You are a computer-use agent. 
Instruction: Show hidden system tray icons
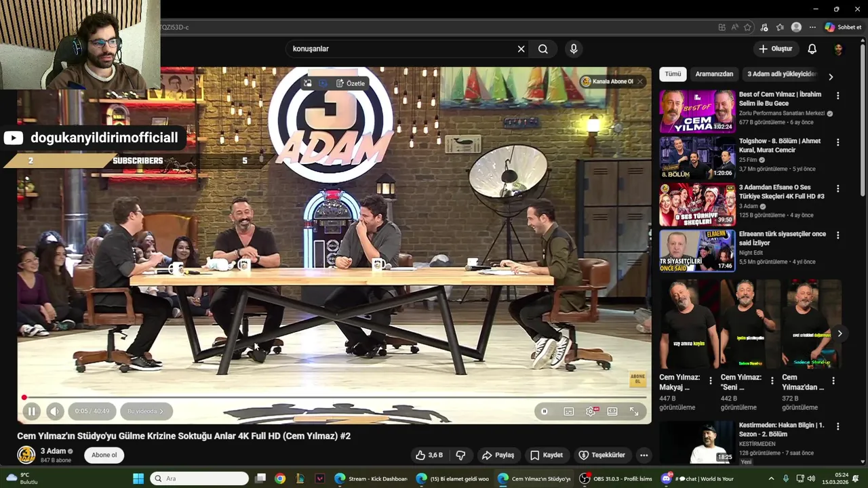point(771,479)
